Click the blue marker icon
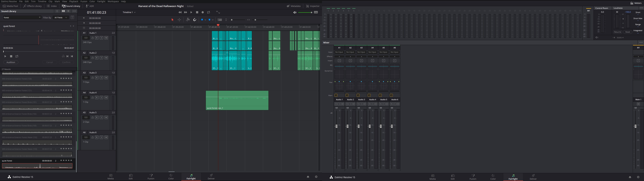 coord(209,20)
